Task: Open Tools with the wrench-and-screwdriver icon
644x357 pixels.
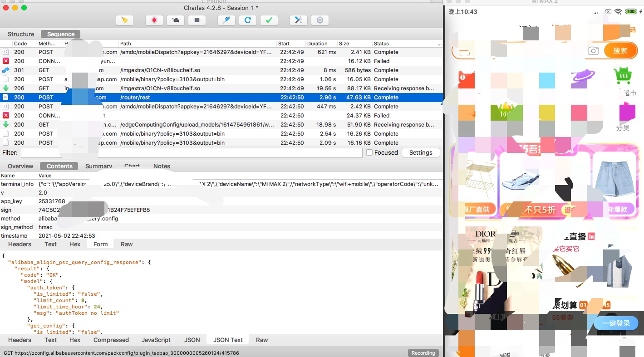Action: (298, 20)
